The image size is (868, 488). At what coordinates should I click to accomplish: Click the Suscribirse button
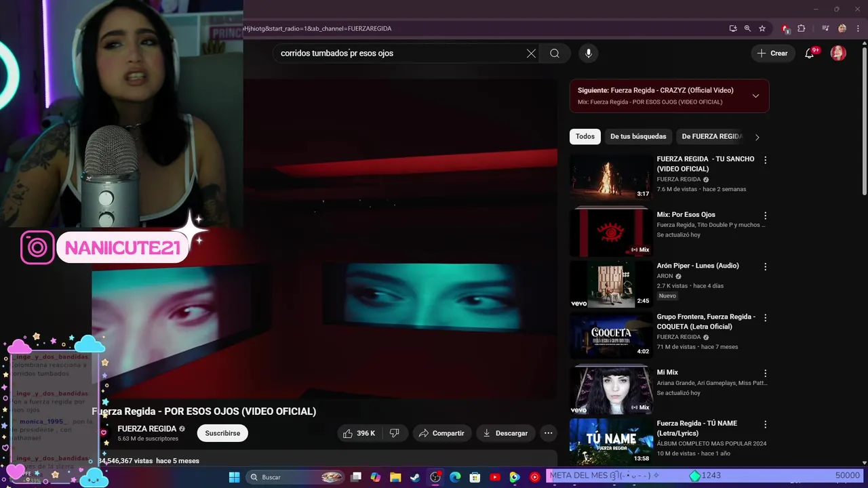point(222,433)
